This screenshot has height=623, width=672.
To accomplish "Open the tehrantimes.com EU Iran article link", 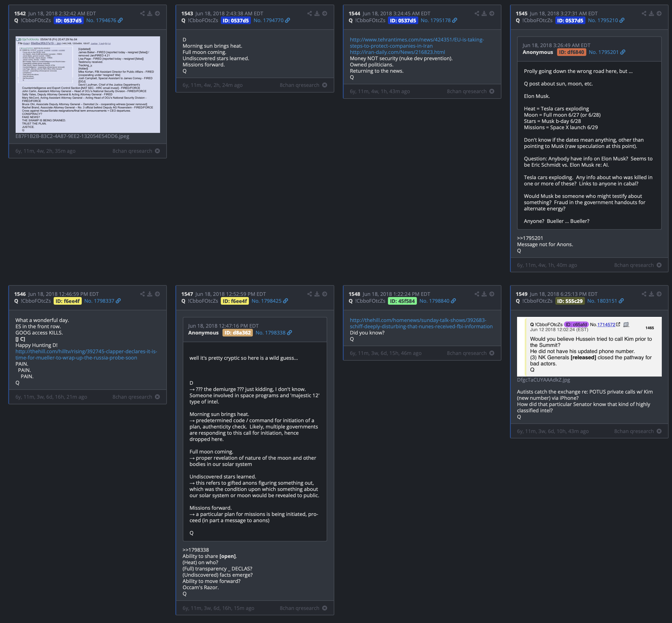I will click(x=417, y=43).
